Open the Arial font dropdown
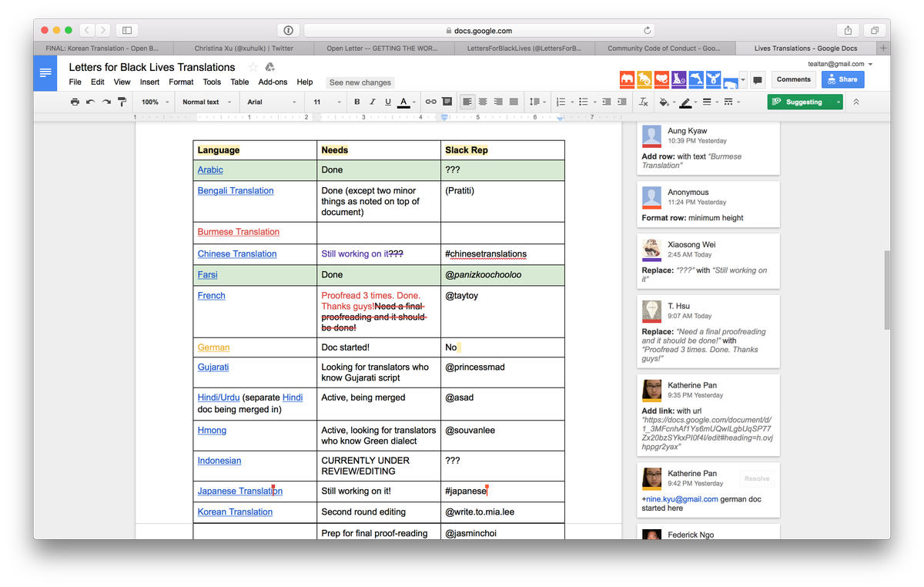Screen dimensions: 924x587 (272, 102)
